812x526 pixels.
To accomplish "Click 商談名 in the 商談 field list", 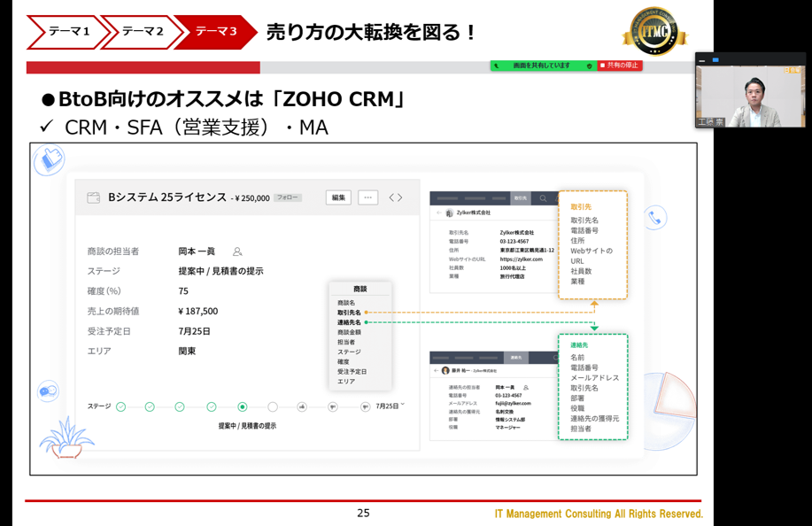I will pos(346,303).
